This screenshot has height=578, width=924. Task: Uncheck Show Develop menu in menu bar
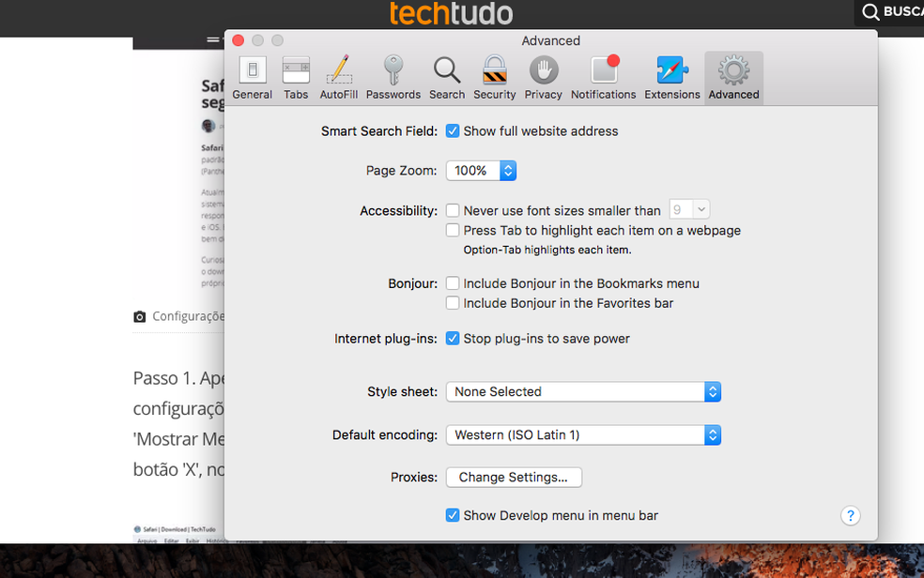click(453, 516)
